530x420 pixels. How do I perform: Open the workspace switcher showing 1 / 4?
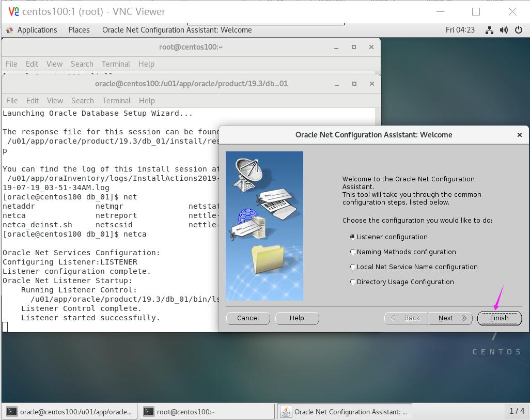(517, 411)
